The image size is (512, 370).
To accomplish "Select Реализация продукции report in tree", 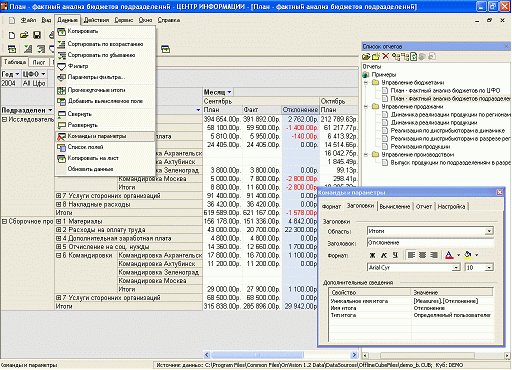I will (420, 147).
